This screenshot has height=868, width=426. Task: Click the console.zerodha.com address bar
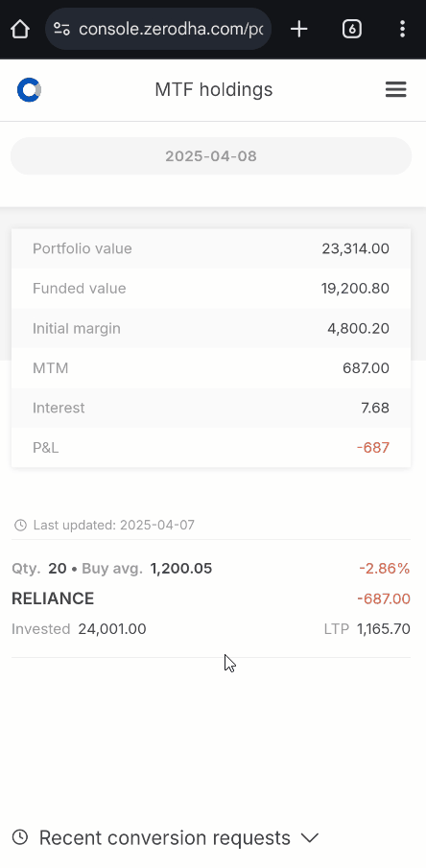tap(158, 29)
